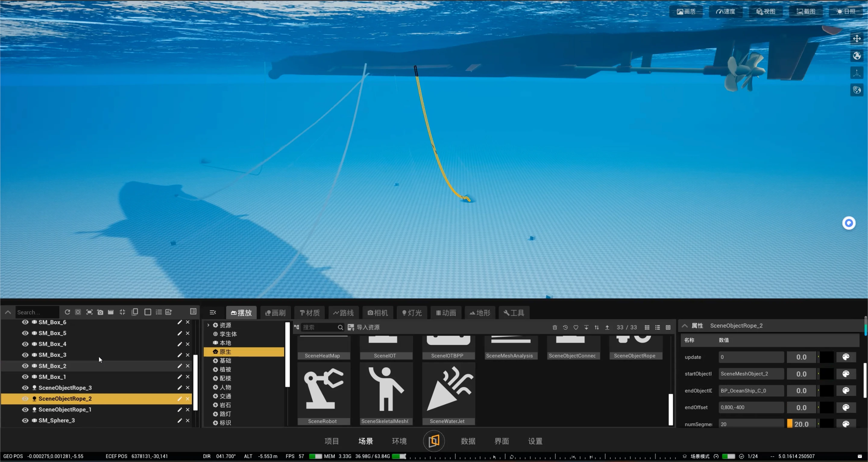Collapse the 属性 properties panel chevron
Viewport: 868px width, 462px height.
(x=684, y=325)
